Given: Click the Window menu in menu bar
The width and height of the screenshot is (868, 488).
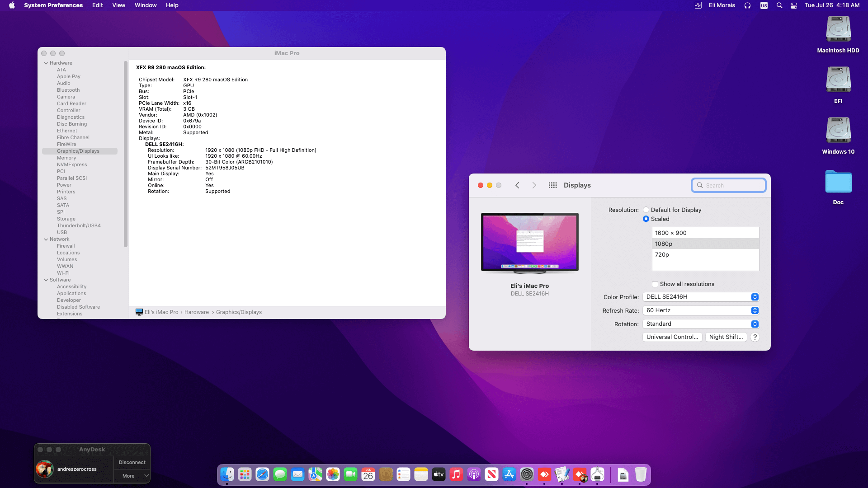Looking at the screenshot, I should pyautogui.click(x=145, y=5).
